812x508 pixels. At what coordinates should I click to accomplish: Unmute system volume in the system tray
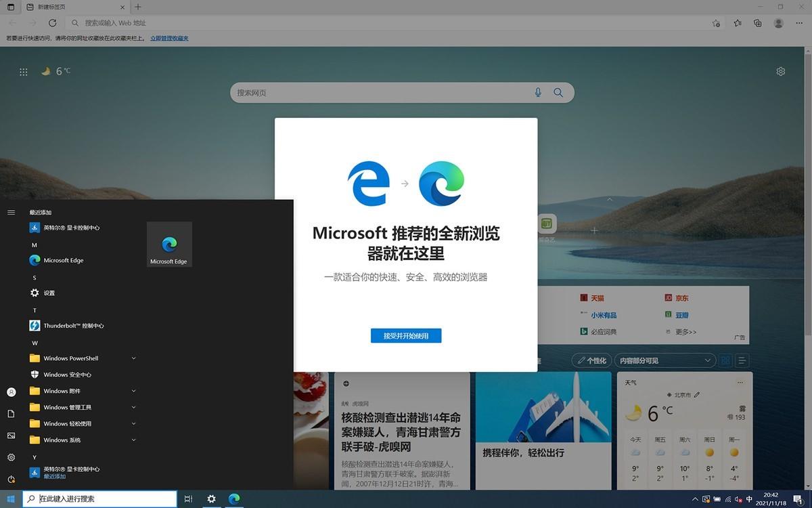click(x=739, y=500)
